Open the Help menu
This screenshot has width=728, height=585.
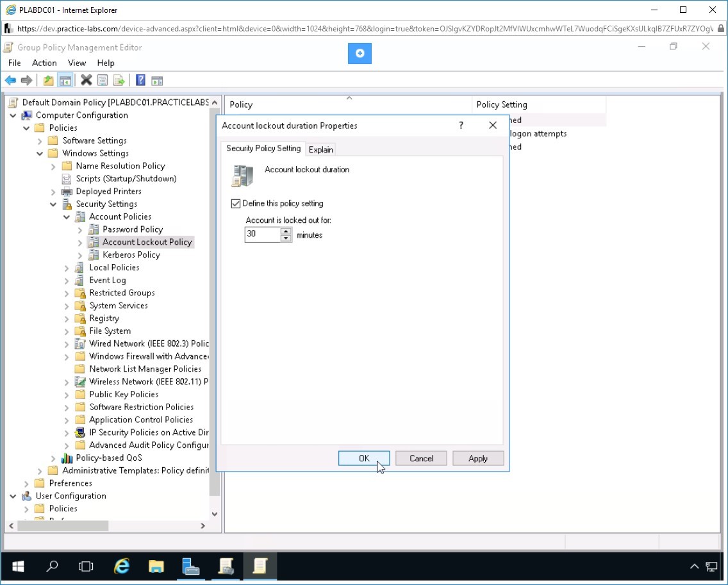click(x=105, y=63)
